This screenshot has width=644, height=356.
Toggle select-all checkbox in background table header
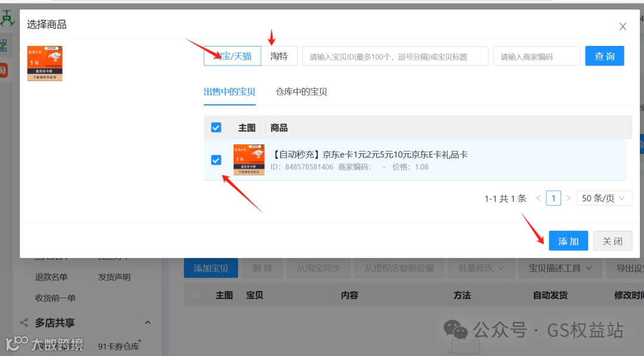(x=196, y=295)
